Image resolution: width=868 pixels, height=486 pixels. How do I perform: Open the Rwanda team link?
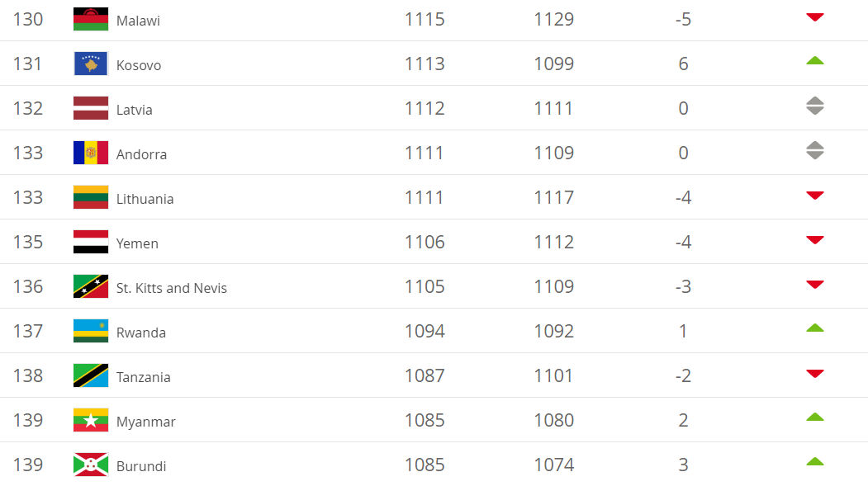click(x=140, y=333)
